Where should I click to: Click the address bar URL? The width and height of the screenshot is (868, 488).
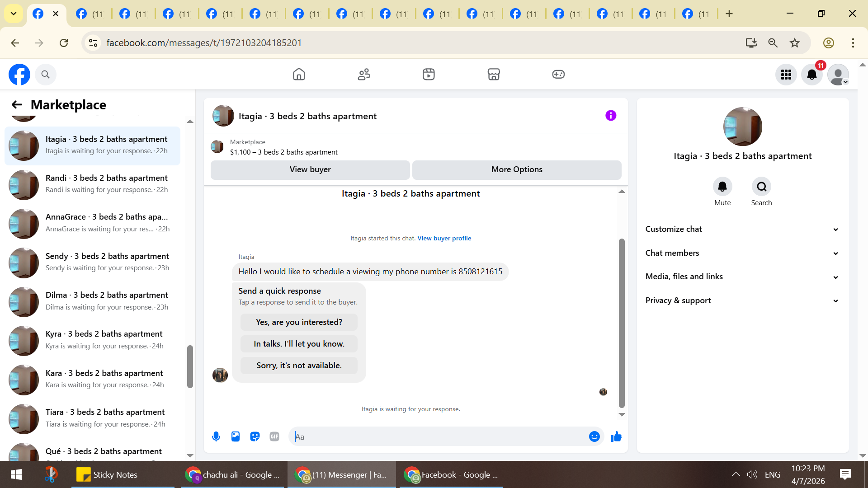pos(204,43)
